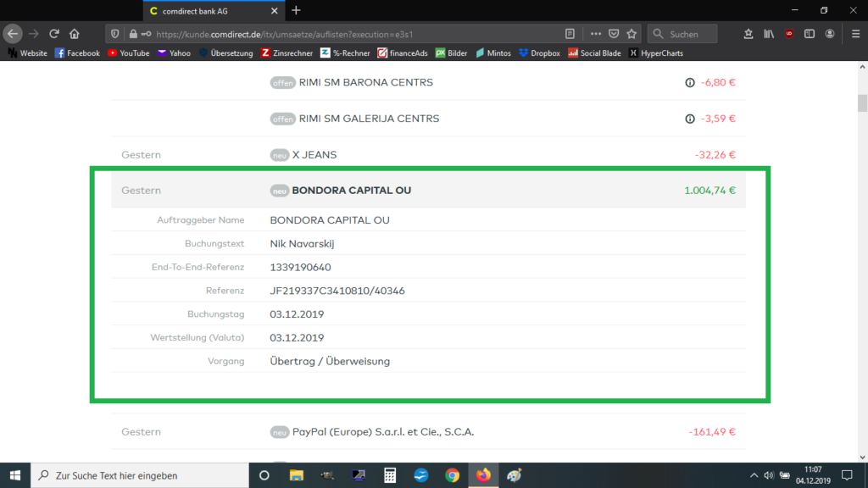The image size is (868, 488).
Task: Click the scrollbar down arrow
Action: pos(862,457)
